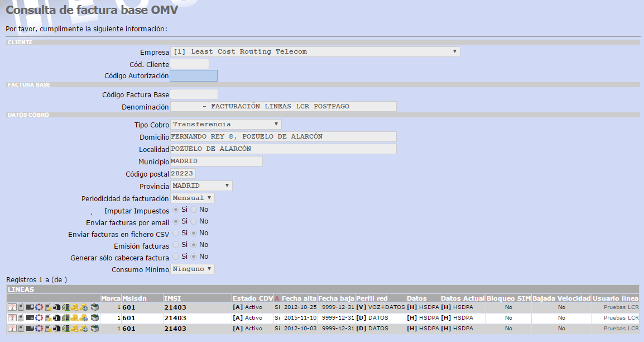
Task: Click the Cód. Cliente input field
Action: click(189, 64)
